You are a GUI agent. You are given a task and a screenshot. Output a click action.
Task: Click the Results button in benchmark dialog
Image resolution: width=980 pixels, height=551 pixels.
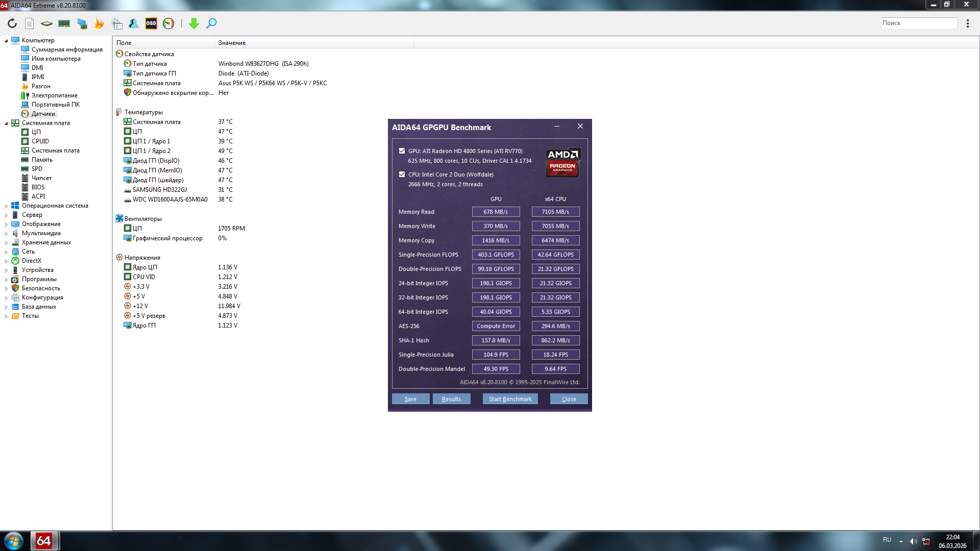[x=451, y=399]
